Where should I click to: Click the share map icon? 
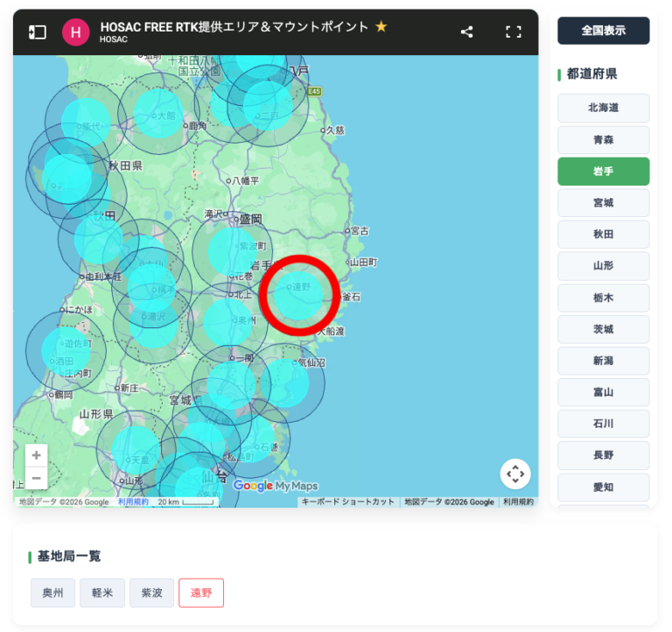coord(466,32)
